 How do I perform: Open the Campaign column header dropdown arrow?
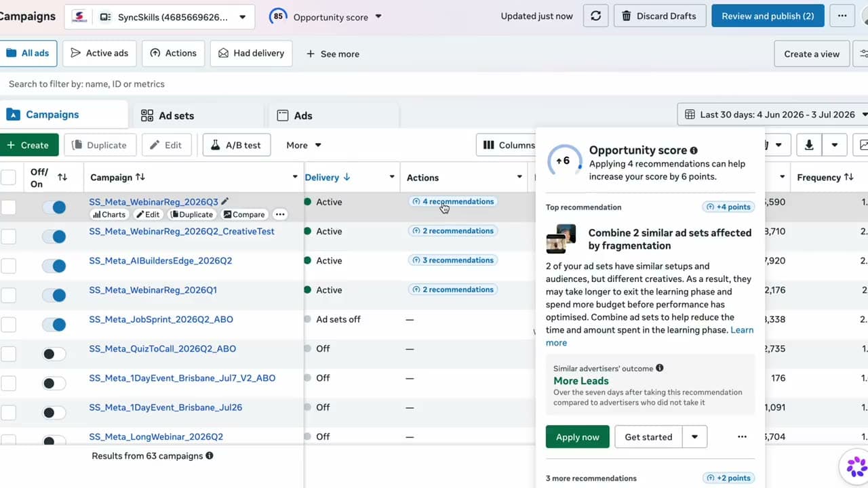click(295, 178)
